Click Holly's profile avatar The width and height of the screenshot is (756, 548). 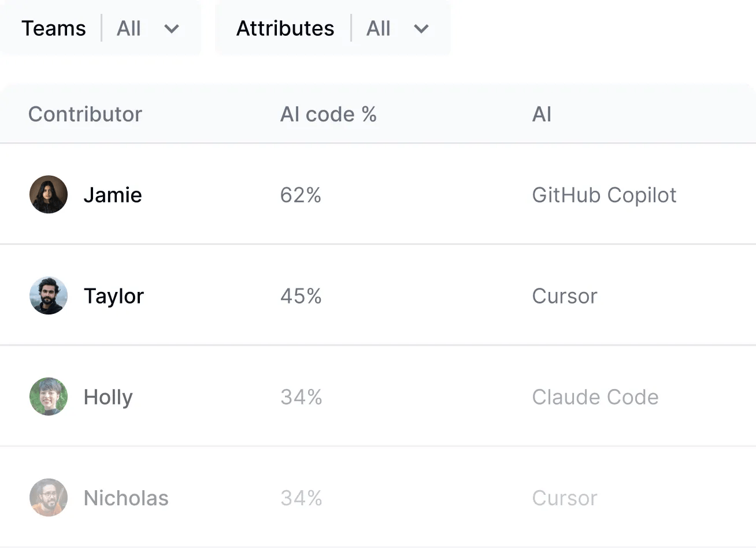point(49,397)
